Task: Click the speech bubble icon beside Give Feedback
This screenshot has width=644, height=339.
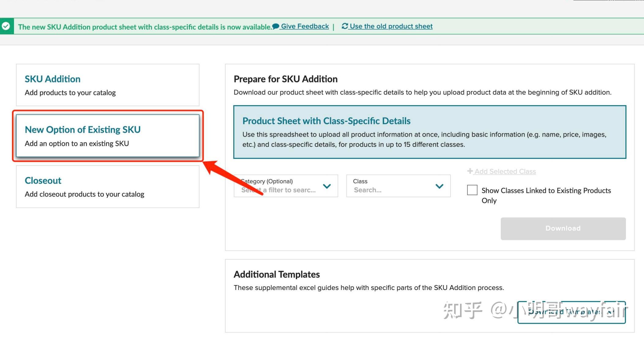Action: (275, 26)
